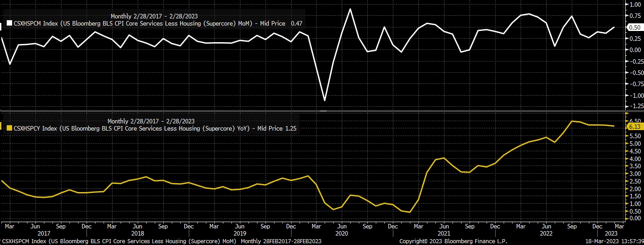
Task: Click the -1.25 label on the top y-axis
Action: 632,106
